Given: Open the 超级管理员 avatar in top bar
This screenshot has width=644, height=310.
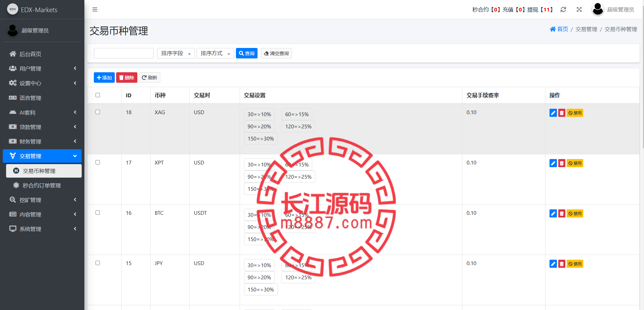Looking at the screenshot, I should [x=598, y=9].
